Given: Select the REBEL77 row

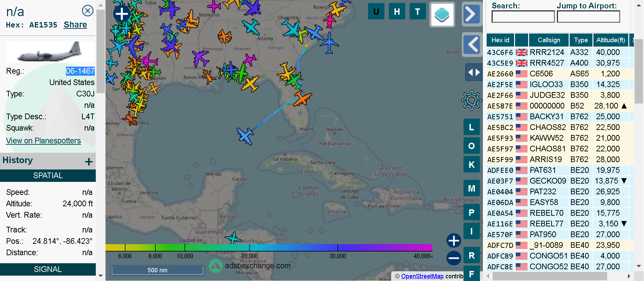Looking at the screenshot, I should tap(560, 224).
